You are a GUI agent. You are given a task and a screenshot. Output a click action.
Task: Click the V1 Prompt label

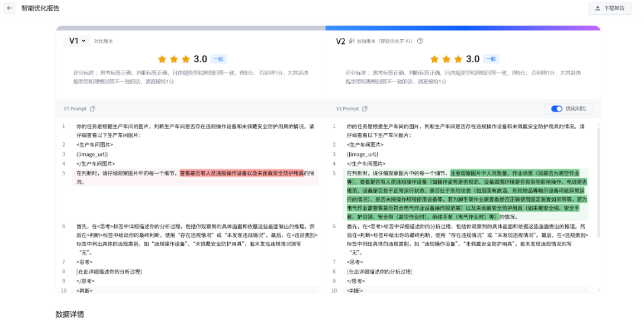pyautogui.click(x=75, y=108)
